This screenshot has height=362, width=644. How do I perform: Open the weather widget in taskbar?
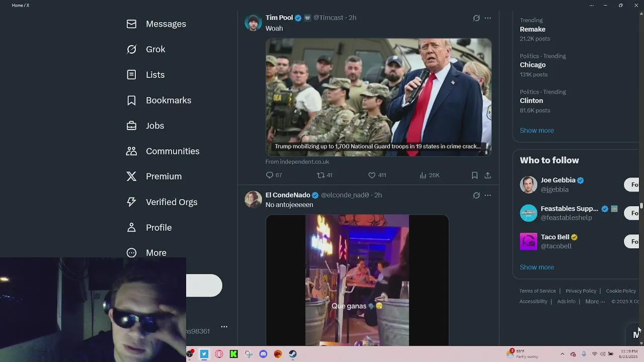point(523,354)
